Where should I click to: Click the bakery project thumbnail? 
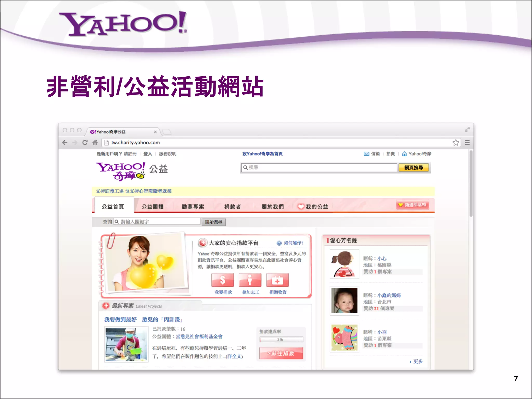(126, 344)
